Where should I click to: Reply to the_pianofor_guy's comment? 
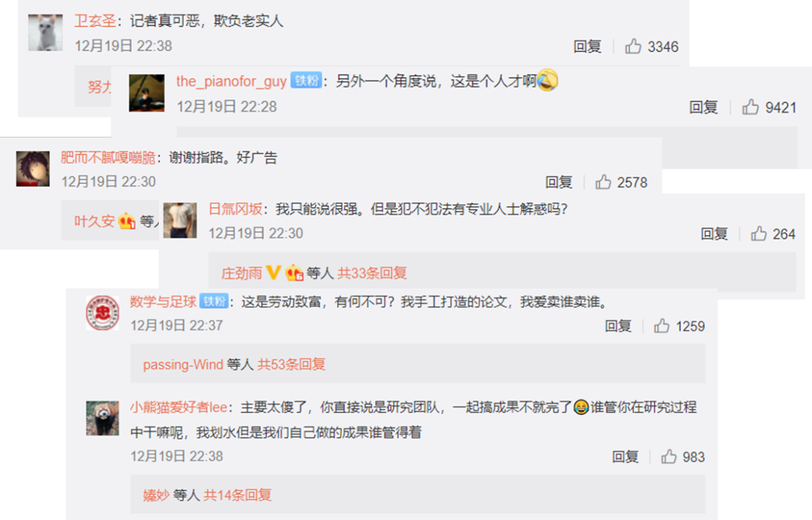click(703, 108)
